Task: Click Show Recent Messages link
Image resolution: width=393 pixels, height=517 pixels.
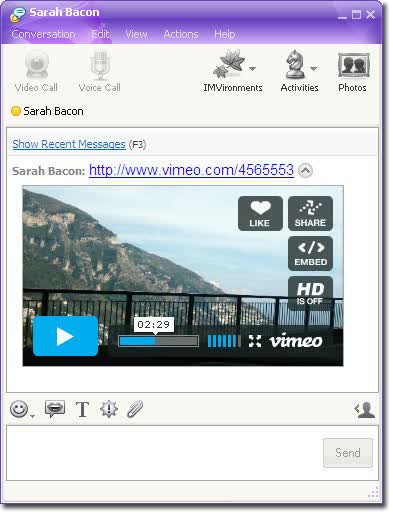Action: (x=69, y=144)
